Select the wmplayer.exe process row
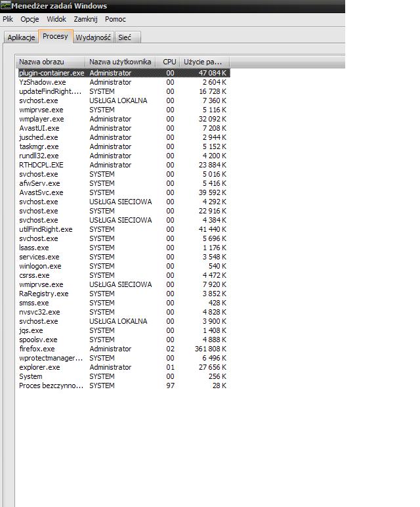420x507 pixels. click(41, 119)
